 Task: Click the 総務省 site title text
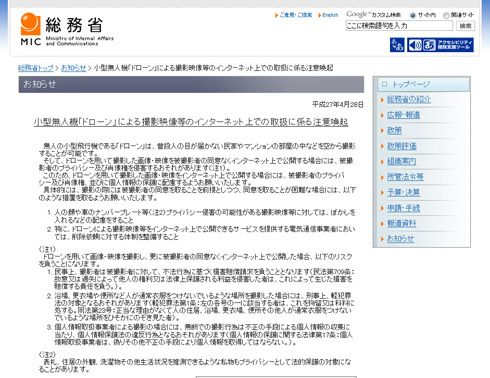click(x=74, y=25)
